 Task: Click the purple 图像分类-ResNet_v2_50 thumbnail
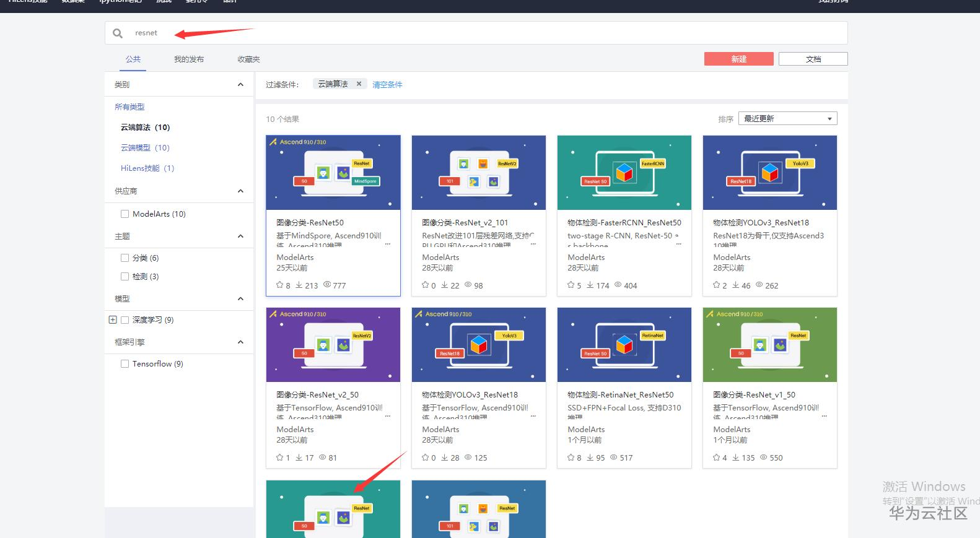click(x=333, y=345)
